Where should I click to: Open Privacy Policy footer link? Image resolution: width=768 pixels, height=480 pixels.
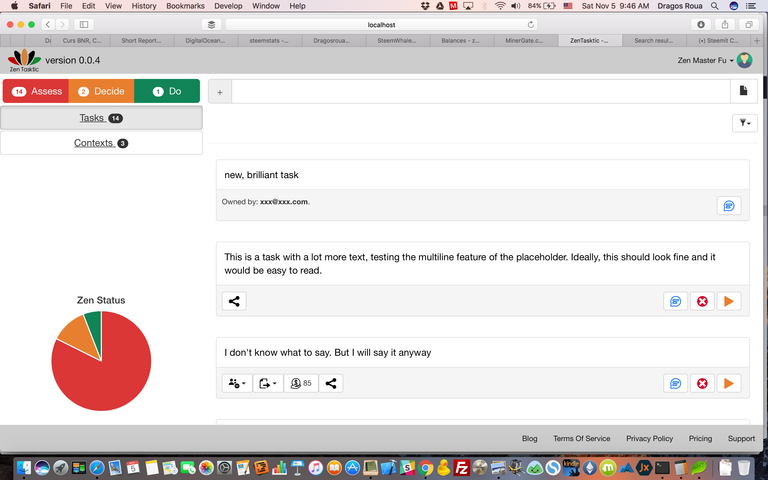point(649,438)
